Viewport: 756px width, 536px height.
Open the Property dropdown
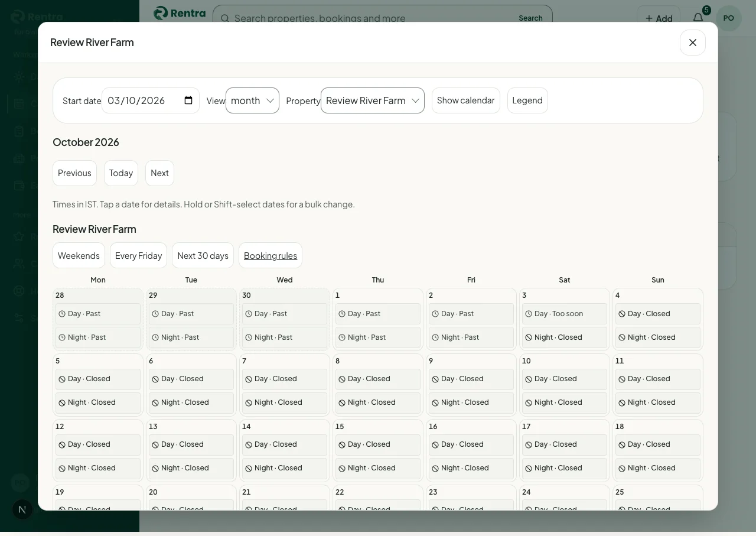(x=373, y=100)
